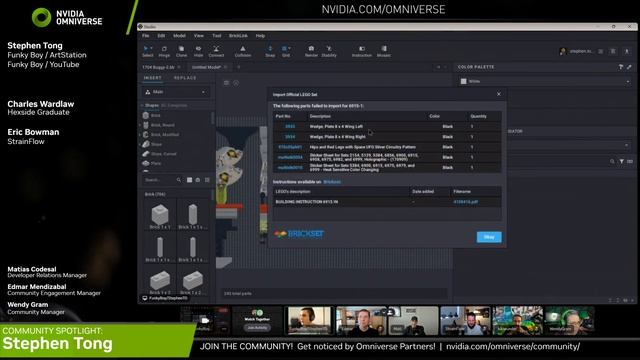
Task: Open the signed-in user account profile
Action: click(x=577, y=51)
